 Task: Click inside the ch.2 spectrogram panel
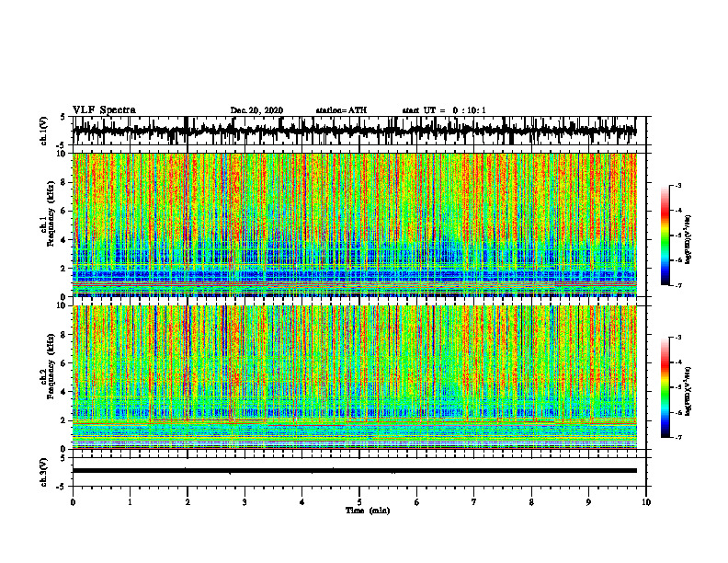coord(354,377)
